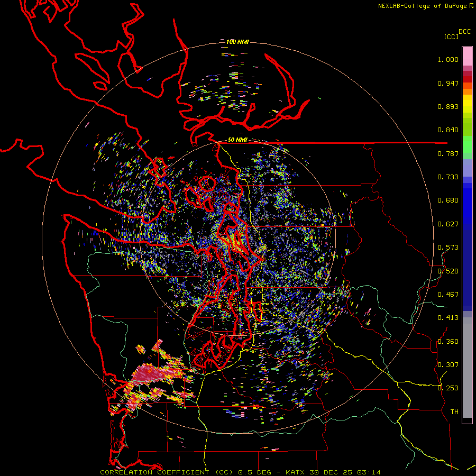
Task: Click the 0.413 legend value
Action: pyautogui.click(x=448, y=318)
